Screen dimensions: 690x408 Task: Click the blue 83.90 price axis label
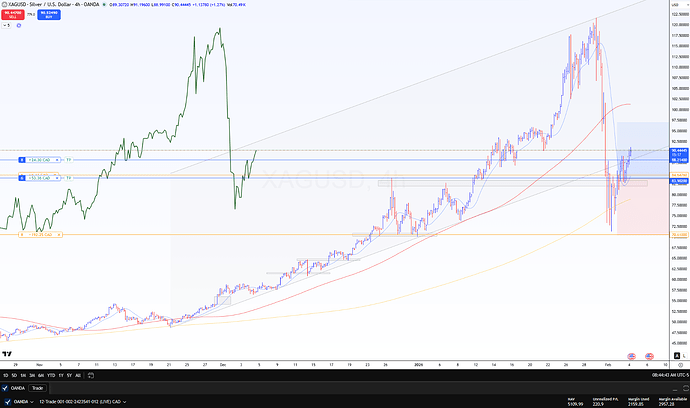[679, 181]
